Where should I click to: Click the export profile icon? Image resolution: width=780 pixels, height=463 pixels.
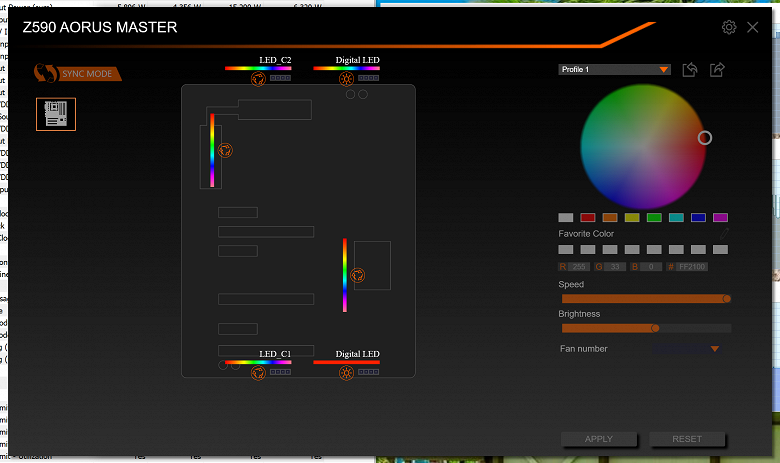click(717, 70)
